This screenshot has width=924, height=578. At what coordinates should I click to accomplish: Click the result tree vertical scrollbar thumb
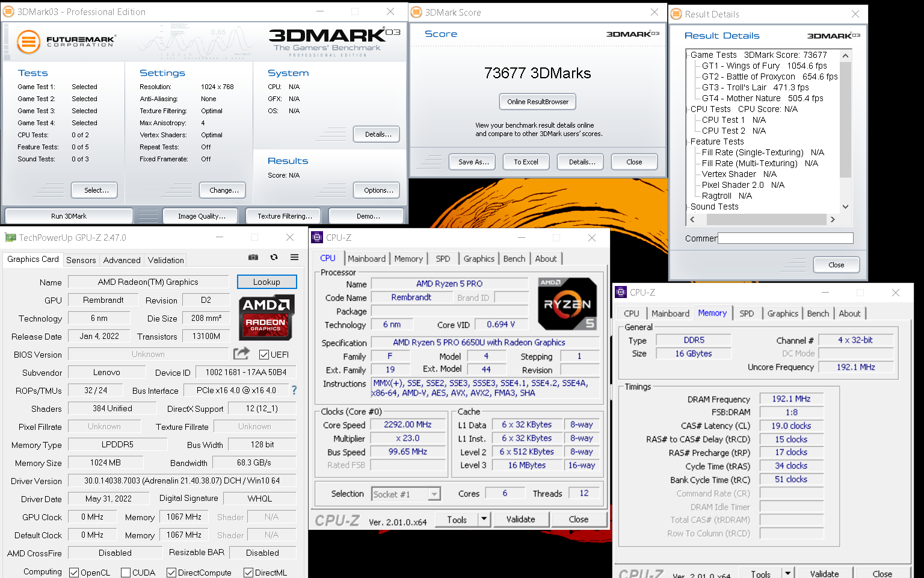(845, 120)
